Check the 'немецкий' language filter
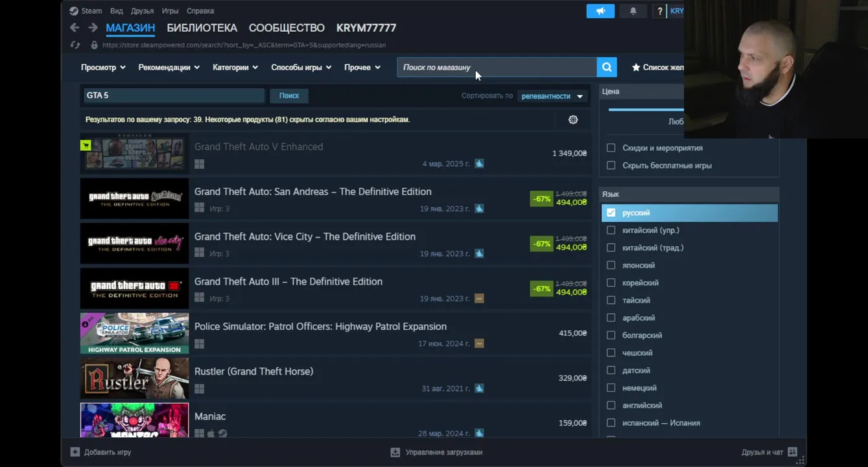The height and width of the screenshot is (467, 868). [611, 388]
